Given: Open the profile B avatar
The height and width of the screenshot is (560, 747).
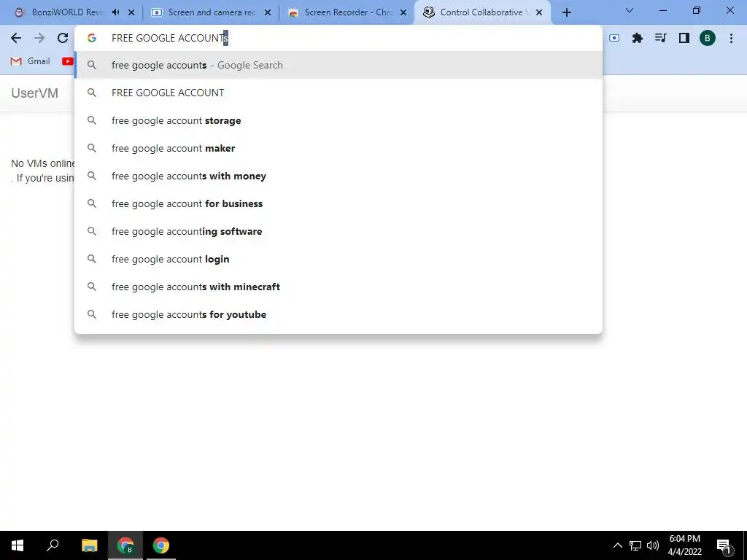Looking at the screenshot, I should (708, 38).
